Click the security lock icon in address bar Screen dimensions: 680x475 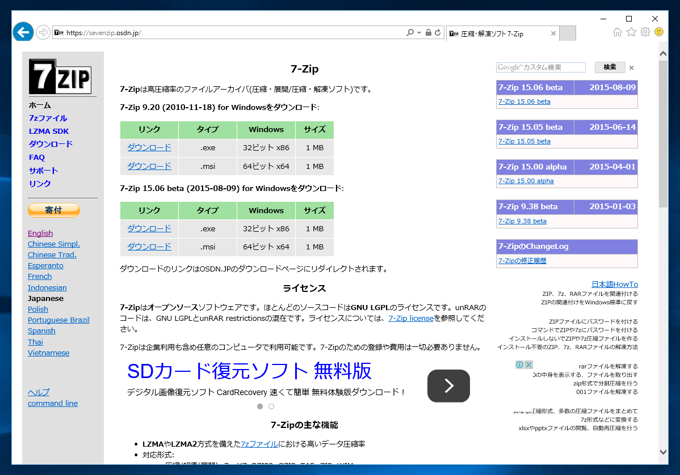428,33
